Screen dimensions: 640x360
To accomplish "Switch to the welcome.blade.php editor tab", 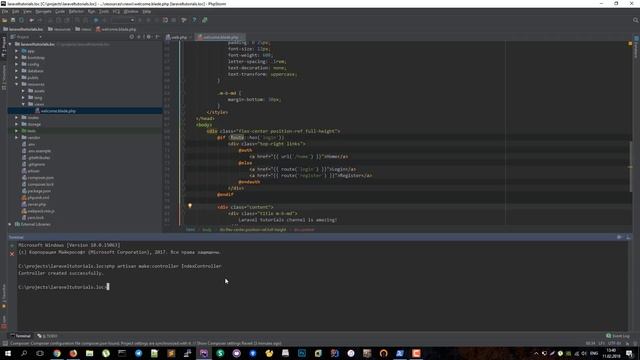I will pos(220,37).
